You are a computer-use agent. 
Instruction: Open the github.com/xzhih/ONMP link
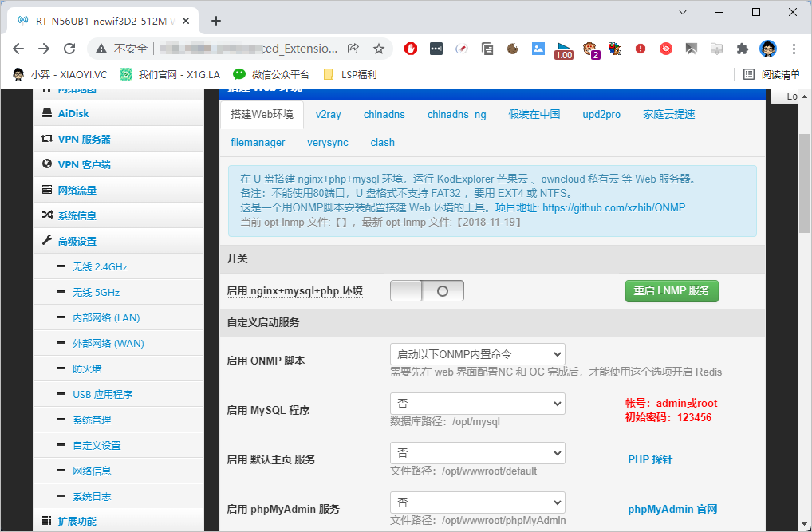click(x=613, y=207)
